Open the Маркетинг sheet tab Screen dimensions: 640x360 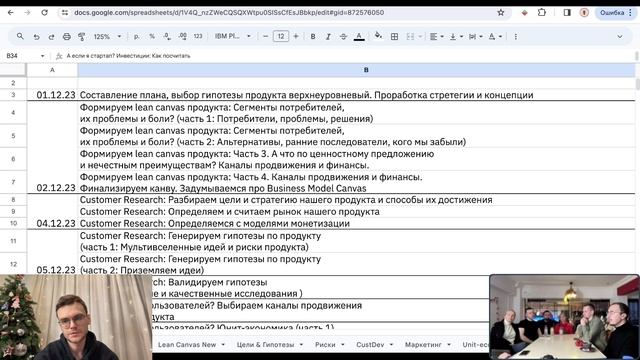[423, 345]
